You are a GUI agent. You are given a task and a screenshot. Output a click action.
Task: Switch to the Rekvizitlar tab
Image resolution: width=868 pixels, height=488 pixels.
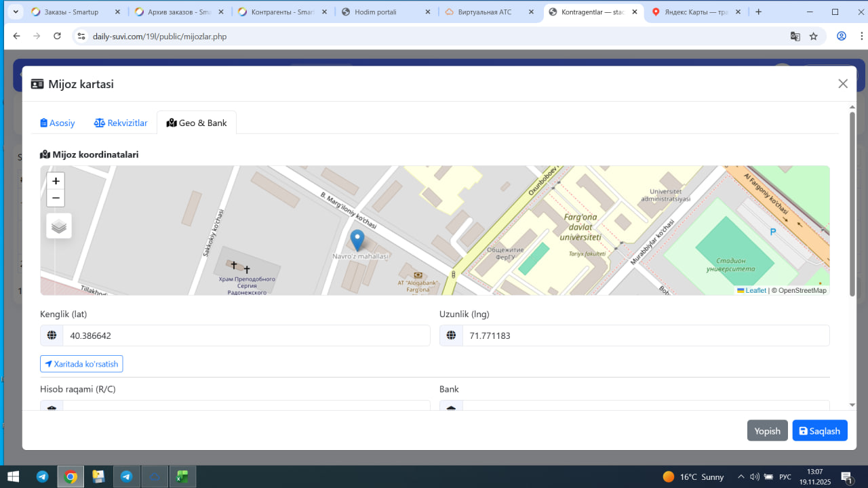pos(121,123)
